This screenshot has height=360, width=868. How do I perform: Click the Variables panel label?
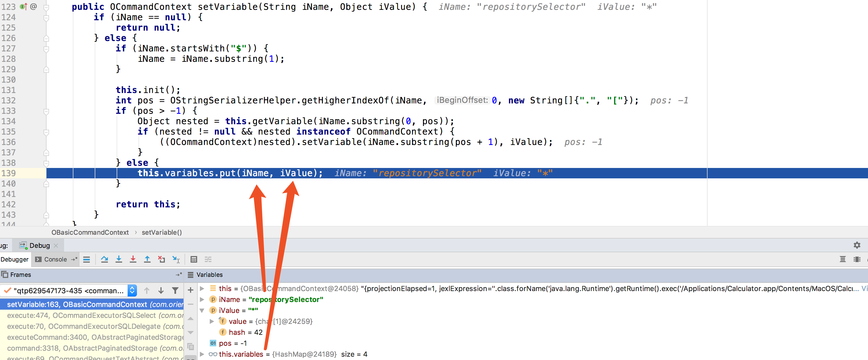(x=210, y=275)
